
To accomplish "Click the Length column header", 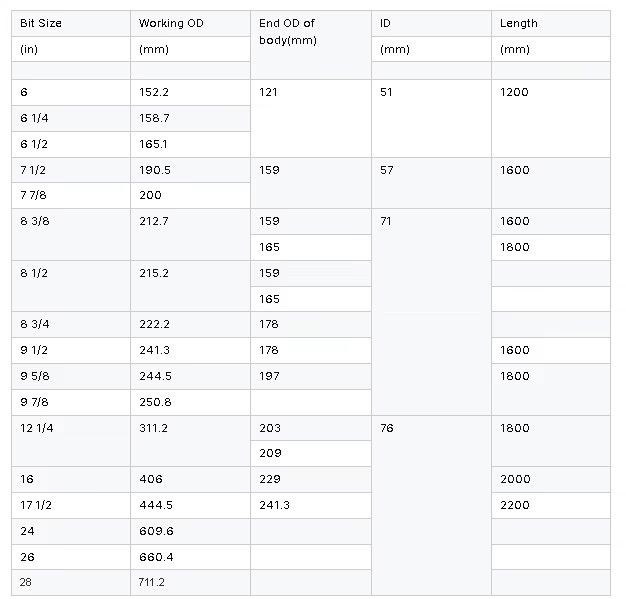I will point(551,24).
